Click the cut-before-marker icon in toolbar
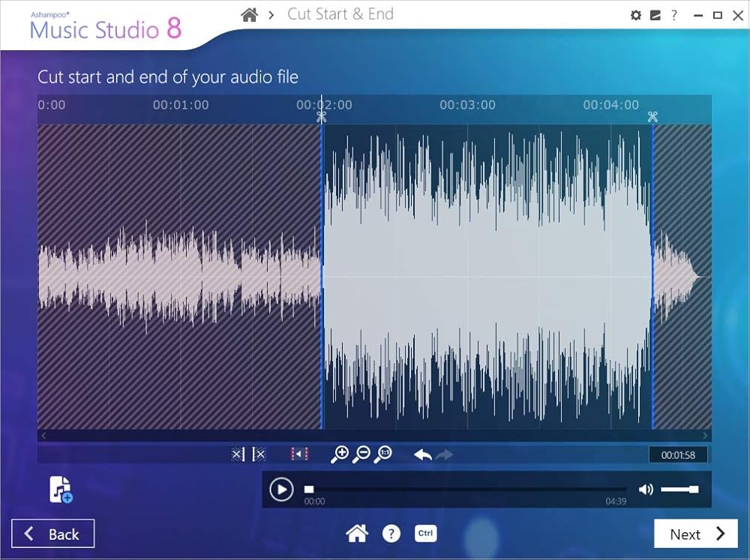 [238, 454]
